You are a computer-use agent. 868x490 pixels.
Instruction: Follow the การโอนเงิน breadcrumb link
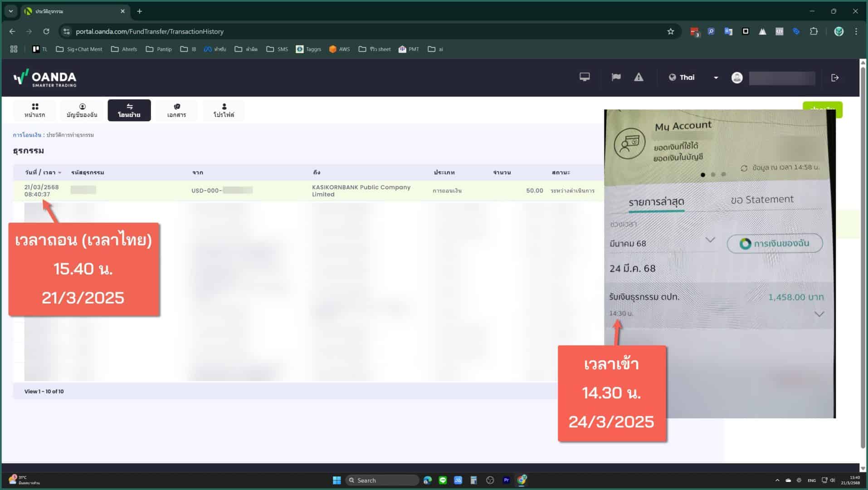point(27,135)
